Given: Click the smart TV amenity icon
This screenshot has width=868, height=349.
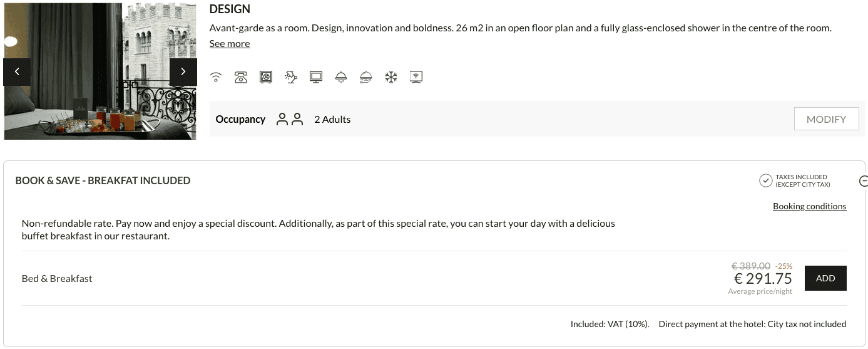Looking at the screenshot, I should (x=416, y=77).
